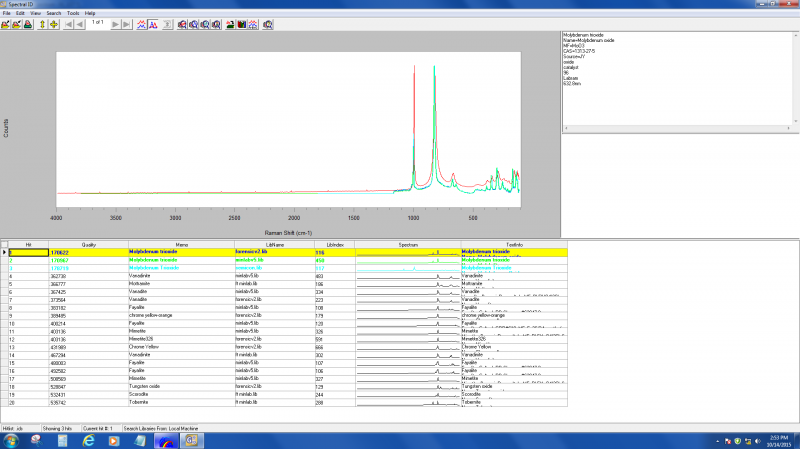Open the File menu
The height and width of the screenshot is (449, 800).
click(6, 13)
